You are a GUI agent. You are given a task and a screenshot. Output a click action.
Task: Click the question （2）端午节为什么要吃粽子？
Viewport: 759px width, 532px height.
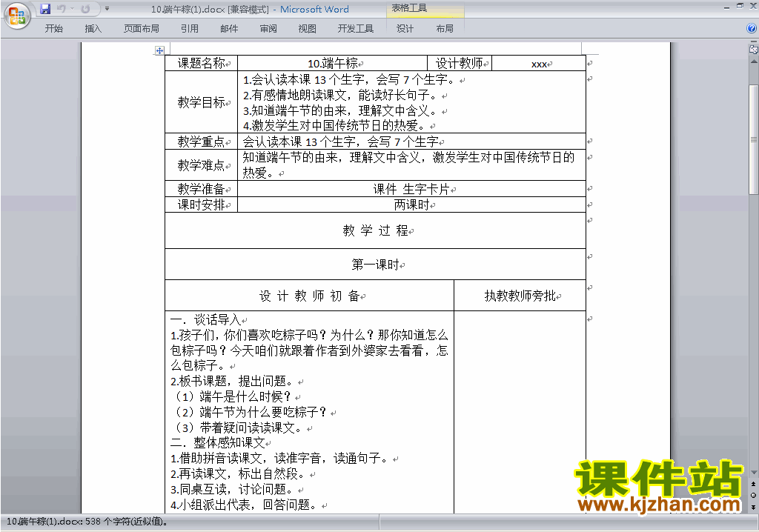(251, 412)
